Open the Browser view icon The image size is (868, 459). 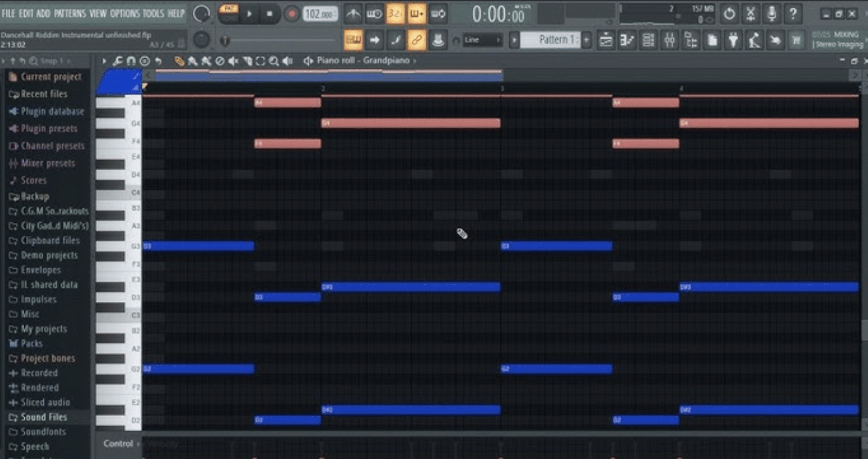click(691, 40)
